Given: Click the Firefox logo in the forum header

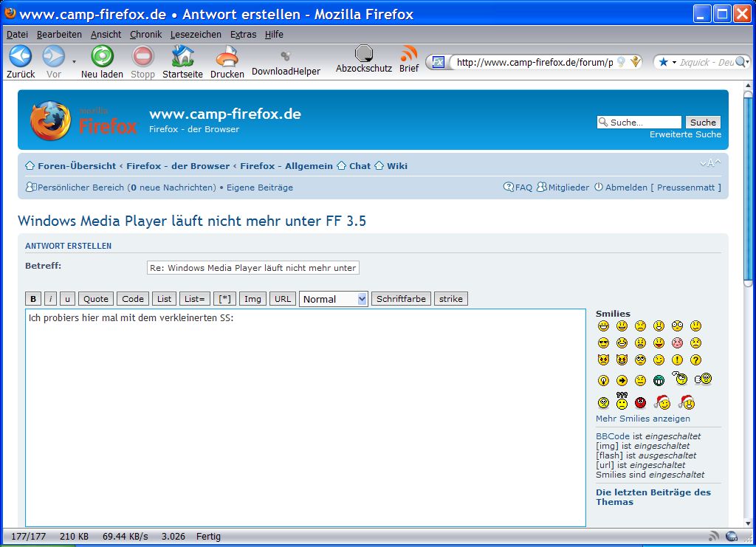Looking at the screenshot, I should click(83, 120).
